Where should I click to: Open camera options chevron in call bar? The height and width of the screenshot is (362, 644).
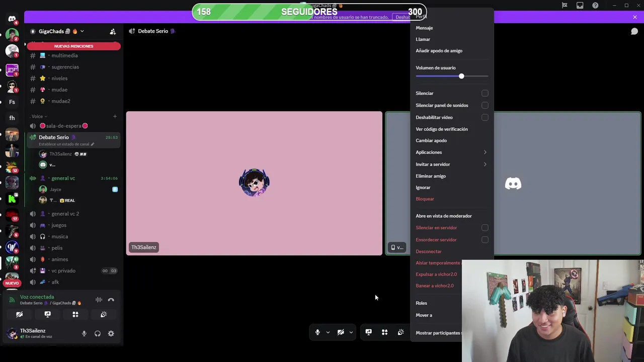point(351,332)
